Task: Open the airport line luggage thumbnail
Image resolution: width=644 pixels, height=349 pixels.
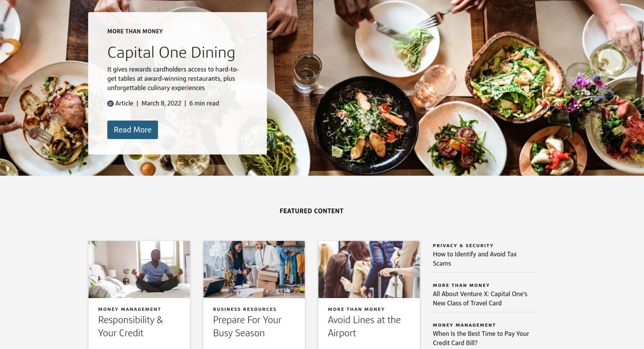Action: point(369,269)
